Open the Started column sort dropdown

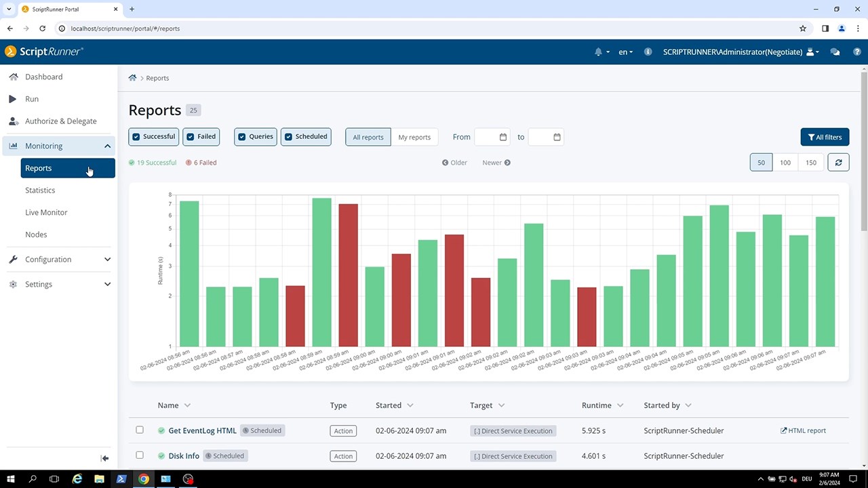(x=410, y=405)
